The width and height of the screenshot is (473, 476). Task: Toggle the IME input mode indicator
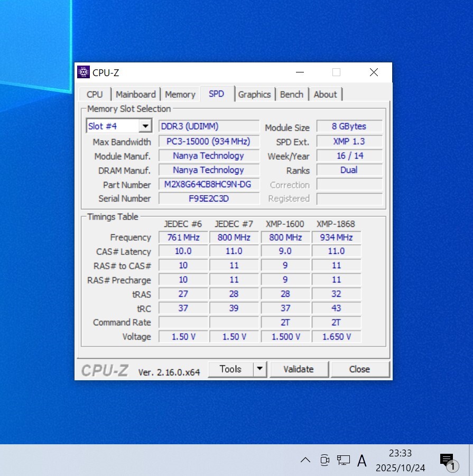[x=362, y=461]
